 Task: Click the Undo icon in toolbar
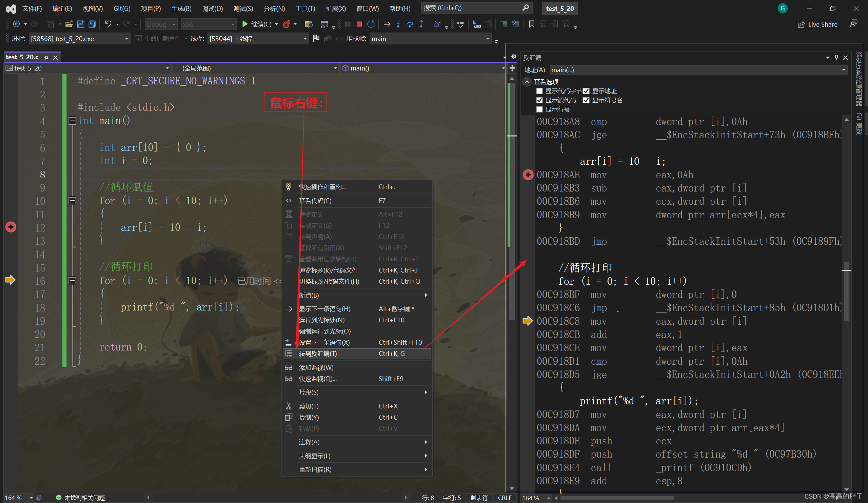(x=108, y=24)
